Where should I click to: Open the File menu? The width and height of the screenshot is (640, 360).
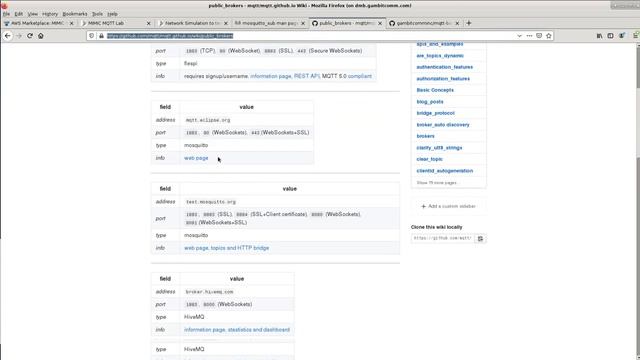pos(6,14)
